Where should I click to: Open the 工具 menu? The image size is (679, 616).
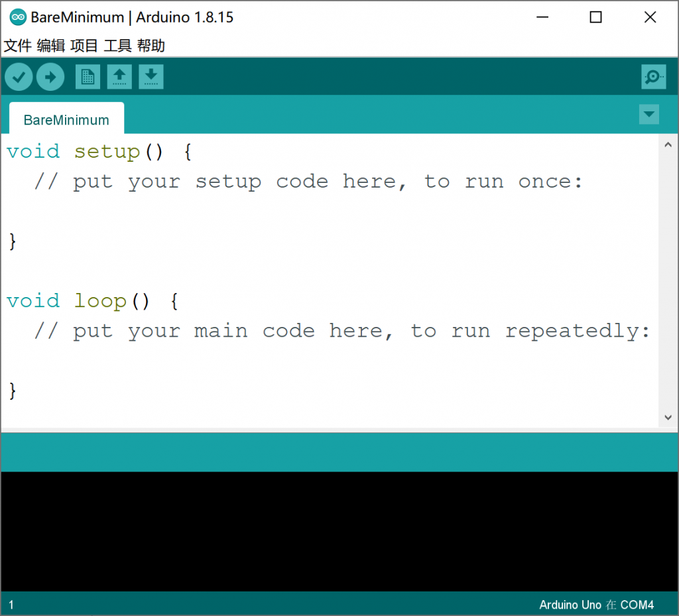pos(117,46)
